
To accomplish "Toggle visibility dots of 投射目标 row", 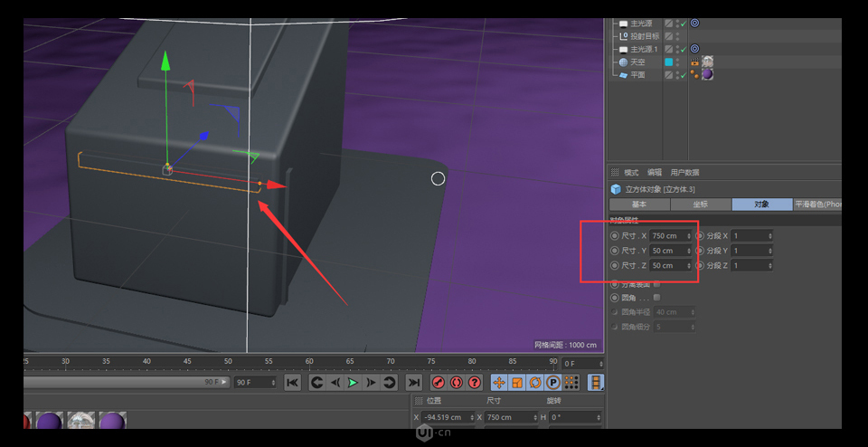I will [x=677, y=36].
